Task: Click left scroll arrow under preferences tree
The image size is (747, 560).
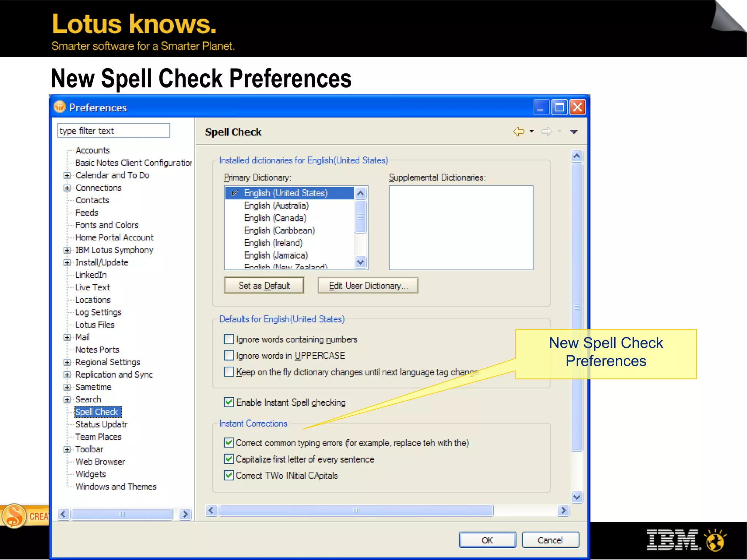Action: pos(63,514)
